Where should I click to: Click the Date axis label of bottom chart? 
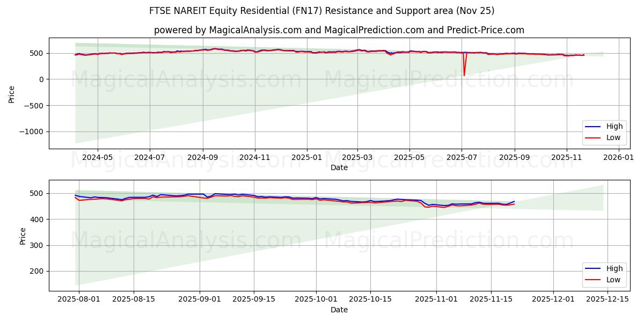[338, 310]
